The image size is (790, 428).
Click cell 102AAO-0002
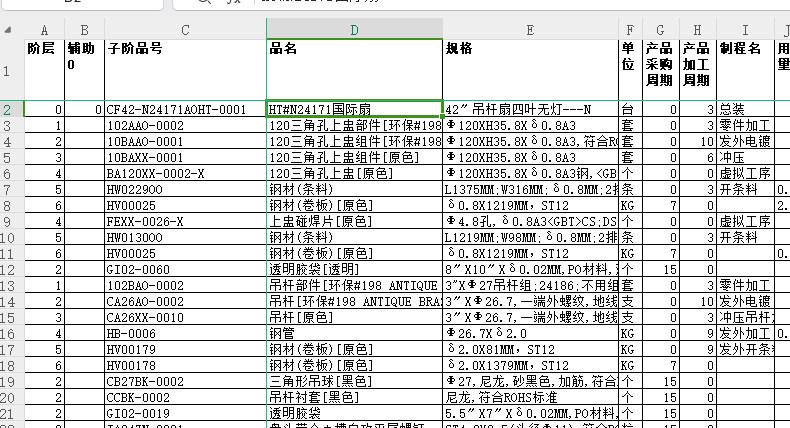pyautogui.click(x=185, y=126)
